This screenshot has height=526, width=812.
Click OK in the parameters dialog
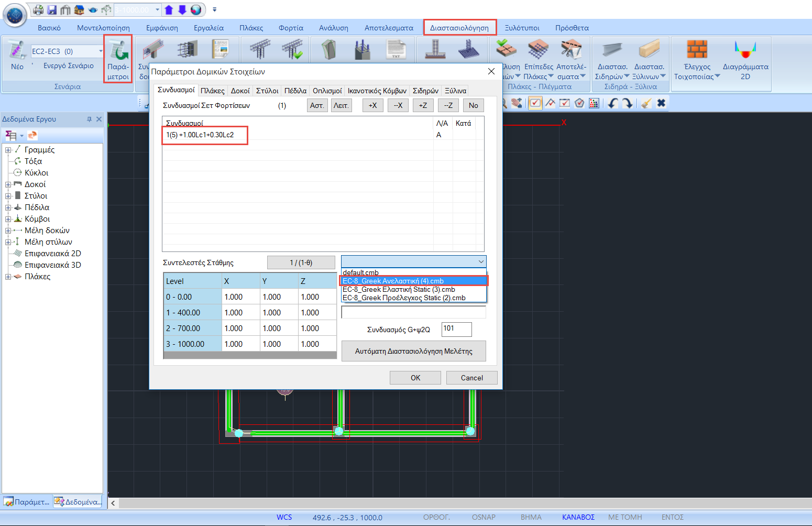pyautogui.click(x=415, y=378)
